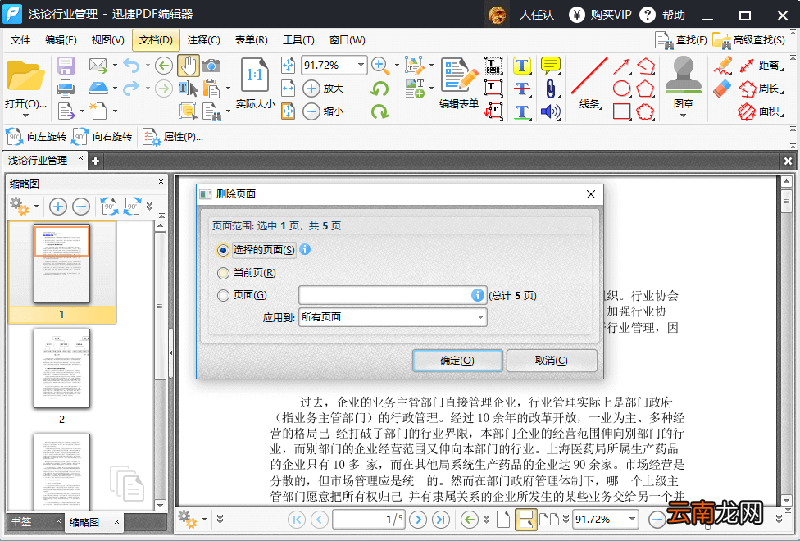
Task: Click zoom-in plus in thumbnail panel
Action: click(x=58, y=207)
